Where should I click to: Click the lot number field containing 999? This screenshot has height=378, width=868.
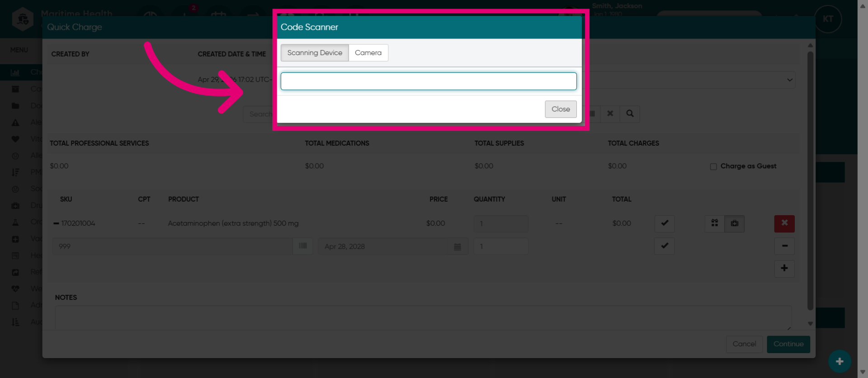173,246
